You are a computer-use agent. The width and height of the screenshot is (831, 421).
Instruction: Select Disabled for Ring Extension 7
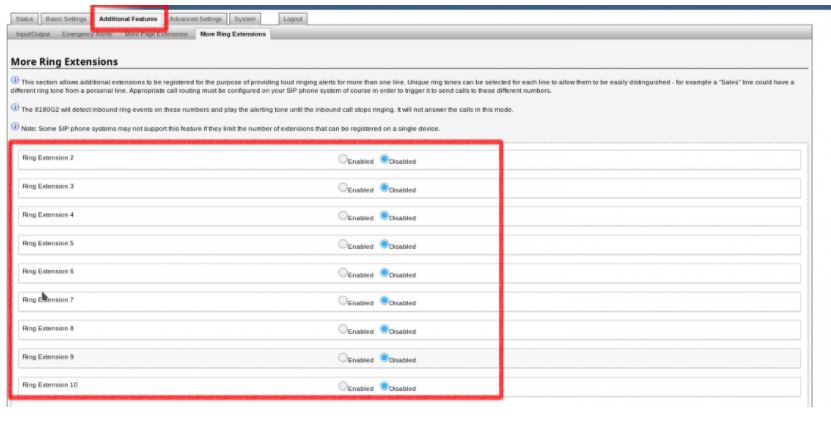coord(385,300)
